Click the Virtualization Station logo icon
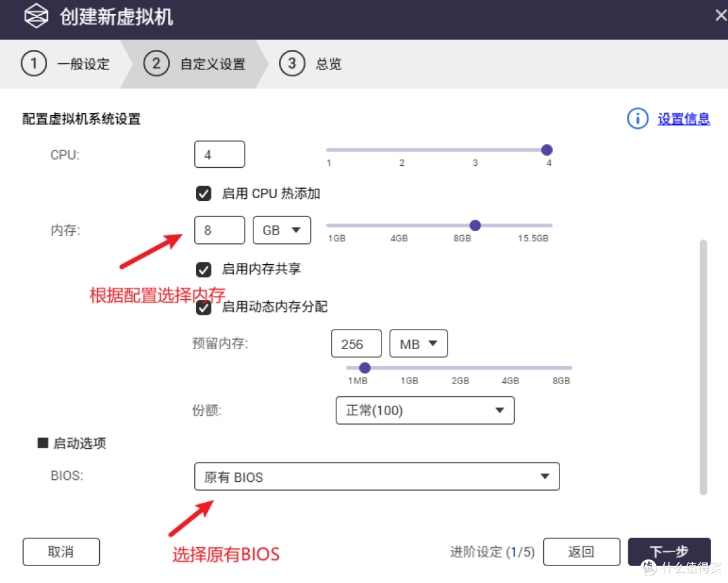Screen dimensions: 728x583 tap(36, 16)
